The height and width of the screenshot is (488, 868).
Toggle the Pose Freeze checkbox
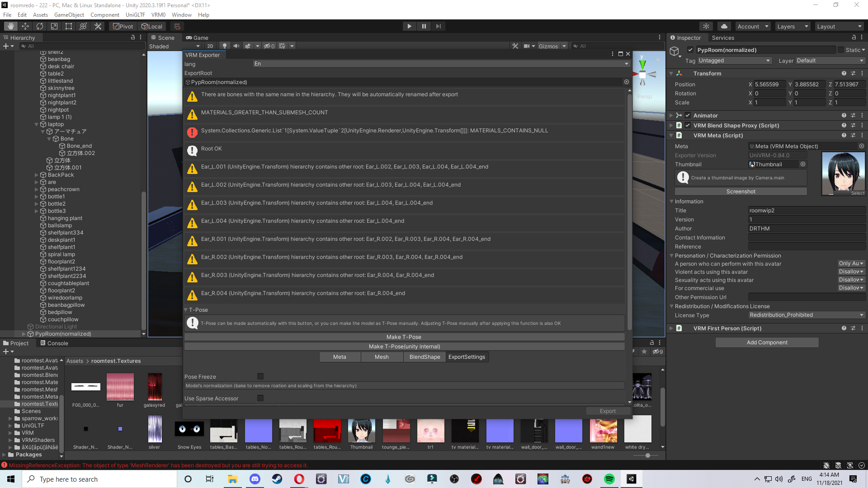260,376
